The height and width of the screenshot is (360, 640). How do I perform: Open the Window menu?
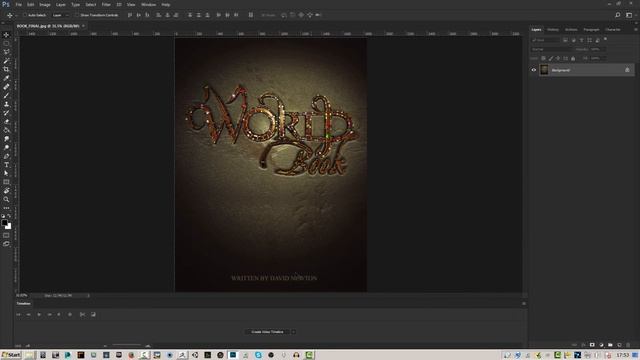click(149, 4)
